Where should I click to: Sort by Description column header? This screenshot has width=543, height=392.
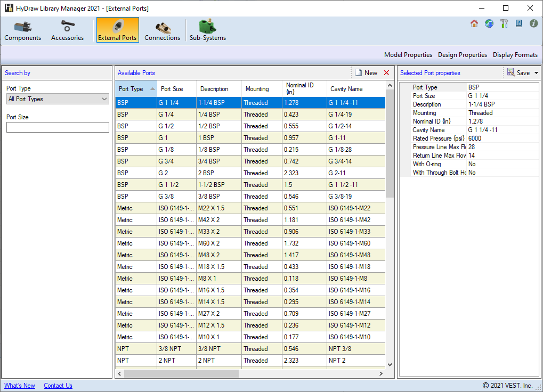click(219, 89)
